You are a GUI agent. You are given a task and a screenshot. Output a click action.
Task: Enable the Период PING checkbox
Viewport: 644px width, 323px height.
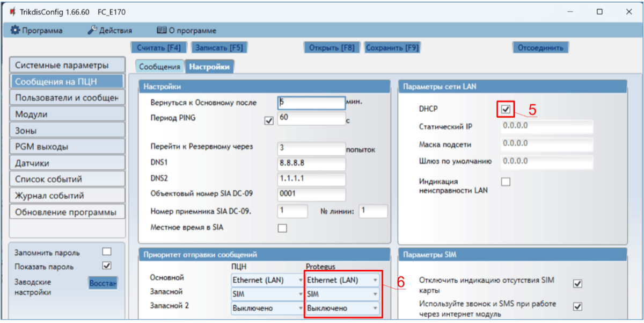[269, 121]
